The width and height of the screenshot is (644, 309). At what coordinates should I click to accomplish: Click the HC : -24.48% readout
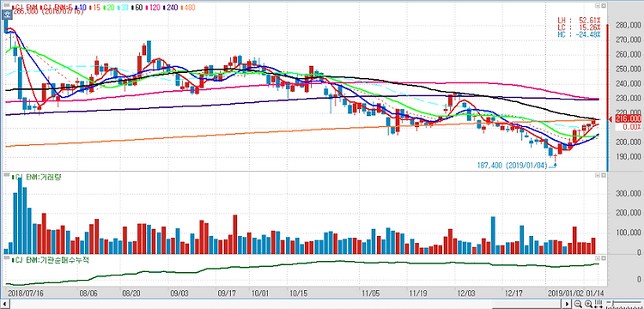[579, 34]
